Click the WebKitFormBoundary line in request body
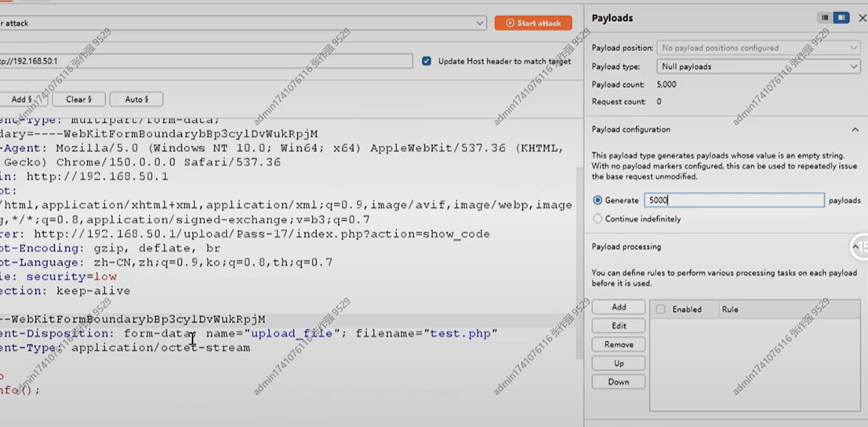The width and height of the screenshot is (868, 427). pyautogui.click(x=133, y=320)
